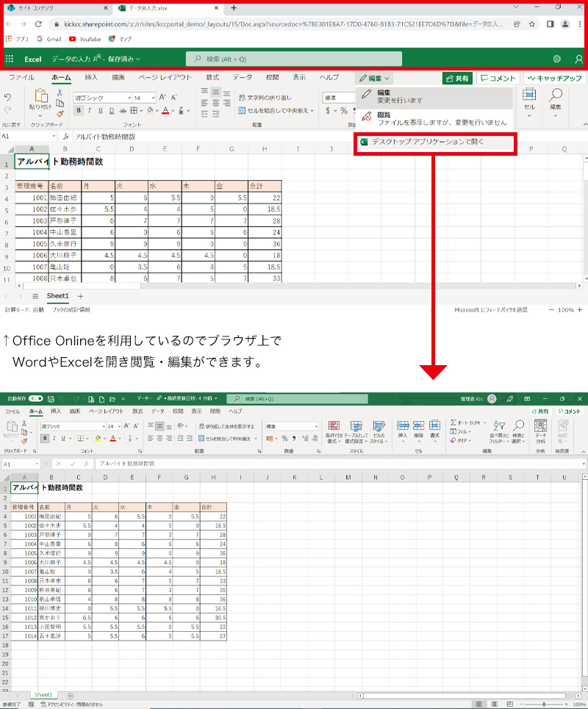Viewport: 588px width, 709px height.
Task: Click the insert function fx in desktop Excel
Action: click(86, 464)
